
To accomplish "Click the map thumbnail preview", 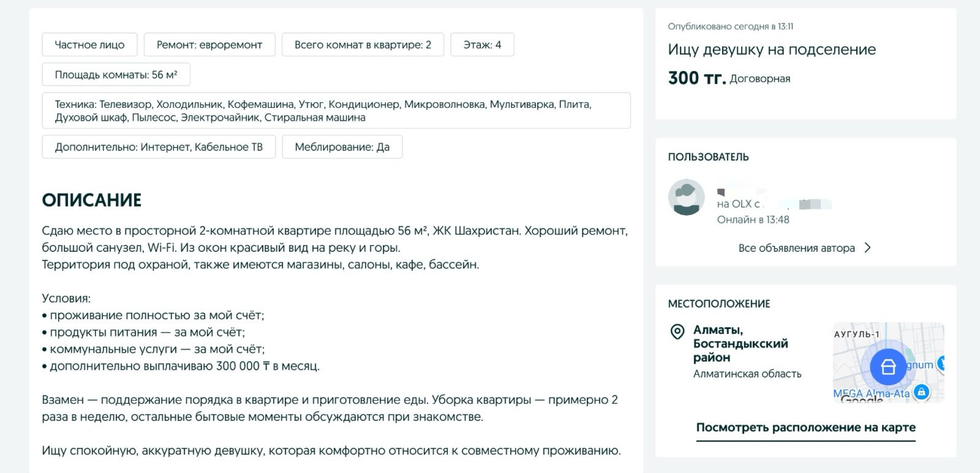I will [x=889, y=363].
